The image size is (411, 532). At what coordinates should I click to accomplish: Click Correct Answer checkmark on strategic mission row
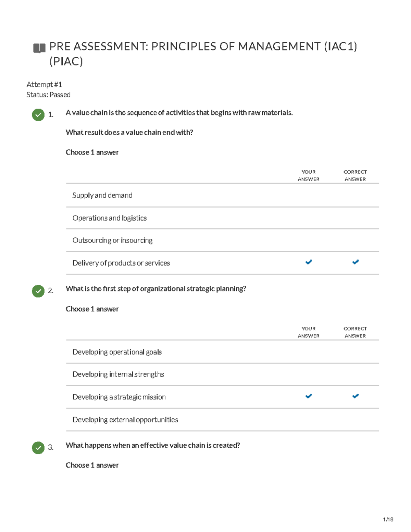tap(356, 396)
